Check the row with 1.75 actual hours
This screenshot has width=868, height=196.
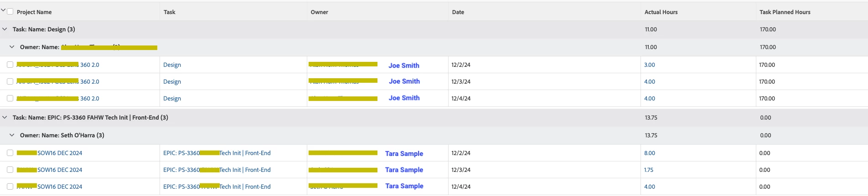coord(10,170)
